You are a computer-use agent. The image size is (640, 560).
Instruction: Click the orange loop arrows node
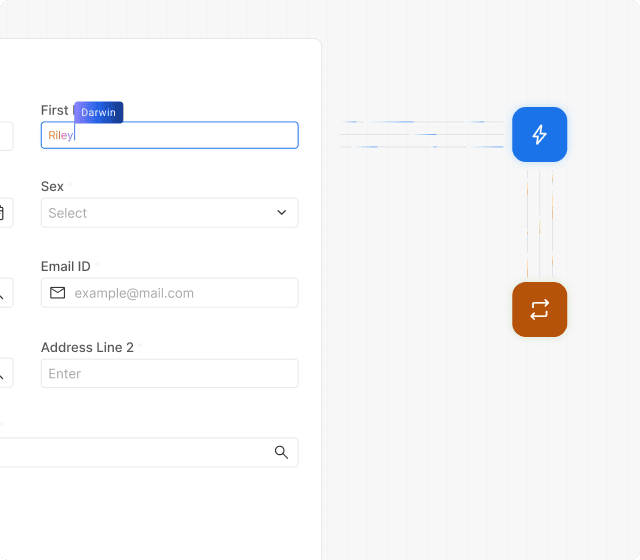[539, 309]
